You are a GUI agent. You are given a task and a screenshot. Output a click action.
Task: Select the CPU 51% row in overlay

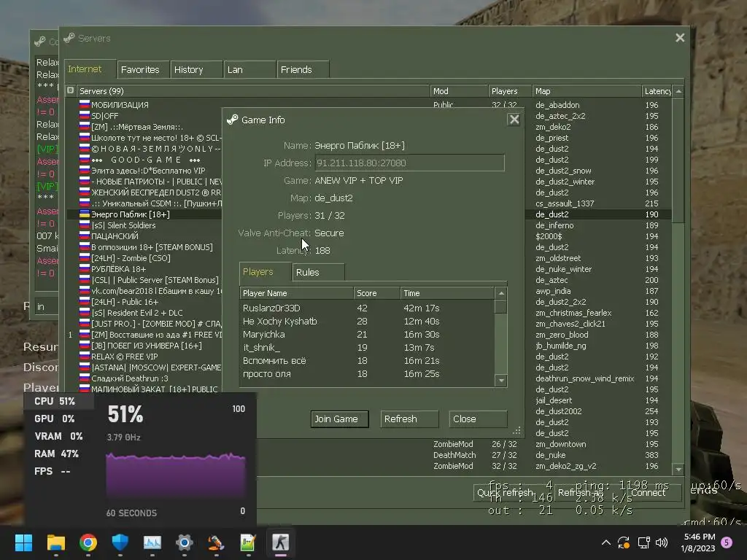(59, 401)
